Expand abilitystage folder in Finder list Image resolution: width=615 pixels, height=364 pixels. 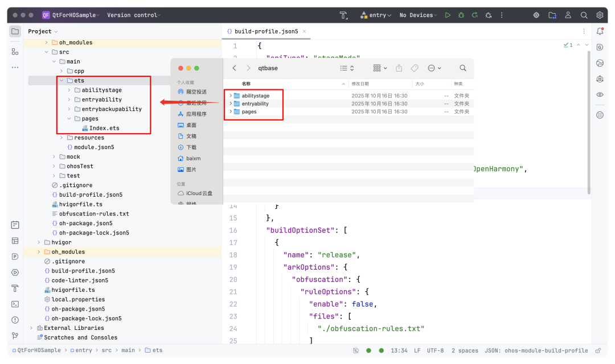(x=231, y=96)
